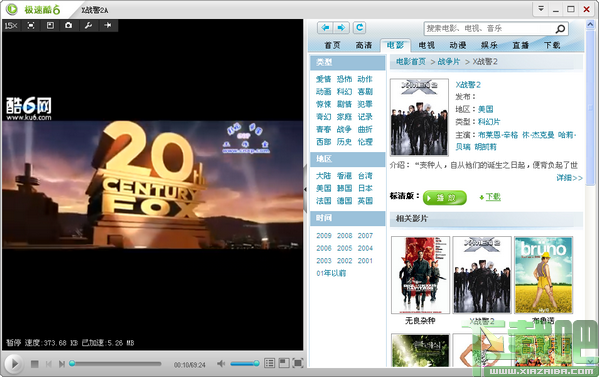Switch to the 电视 tab
The width and height of the screenshot is (599, 377).
pyautogui.click(x=426, y=45)
